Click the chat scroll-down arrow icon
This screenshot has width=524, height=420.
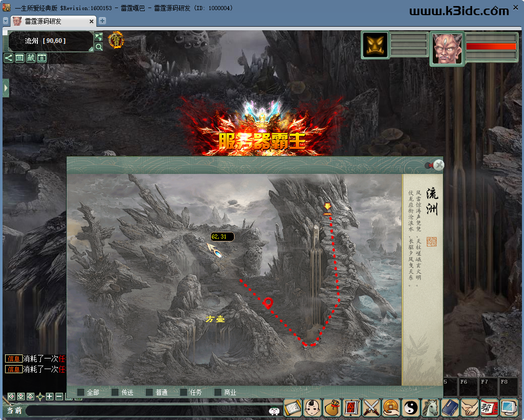point(21,397)
